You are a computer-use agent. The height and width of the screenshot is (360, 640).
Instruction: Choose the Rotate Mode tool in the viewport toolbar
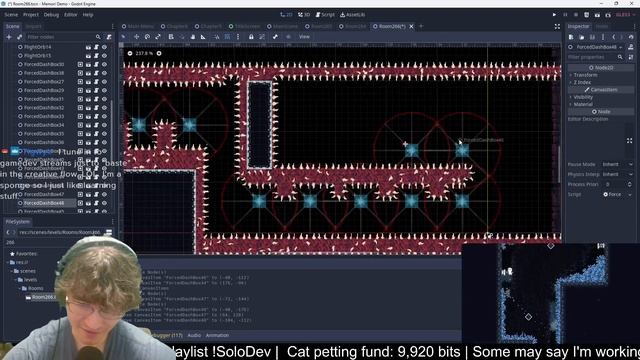(x=147, y=37)
